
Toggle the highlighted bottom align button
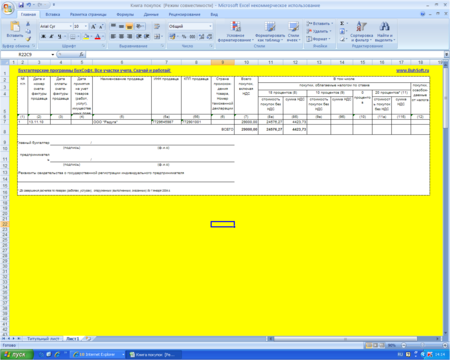(x=129, y=26)
